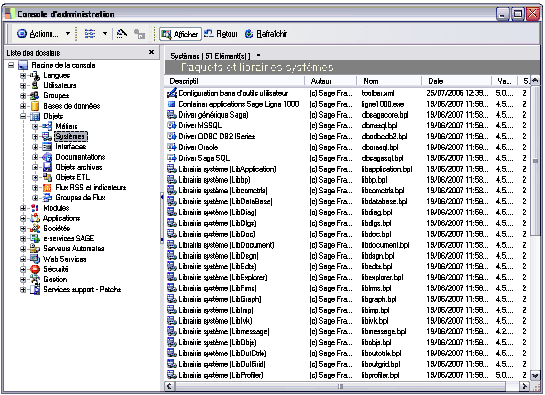Click the vertical scrollbar down arrow

point(535,376)
